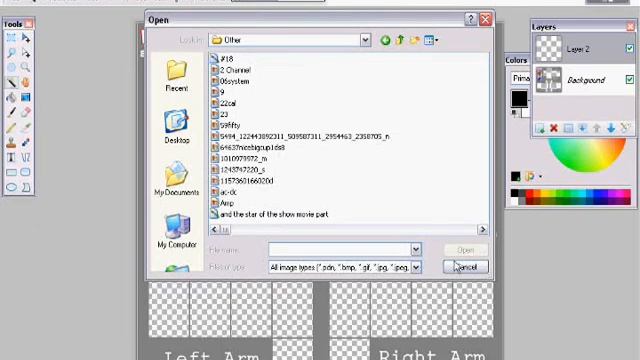Click the Cancel button
Screen dimensions: 640x360
tap(466, 267)
